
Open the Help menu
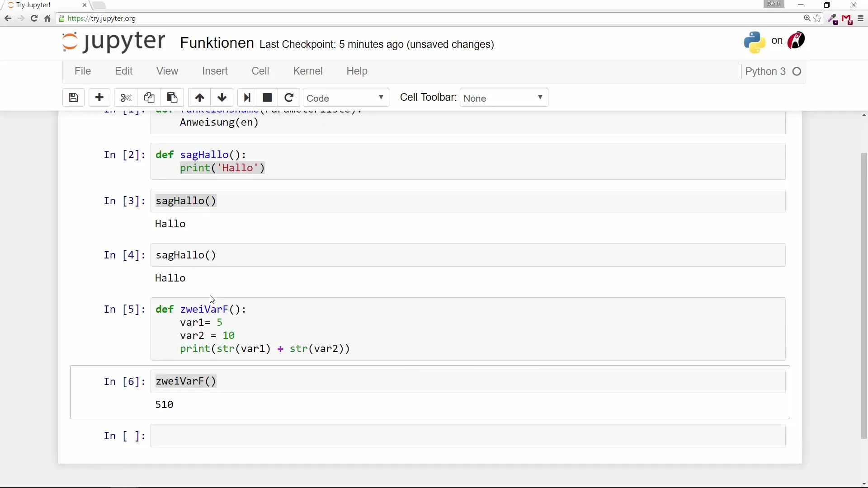357,71
